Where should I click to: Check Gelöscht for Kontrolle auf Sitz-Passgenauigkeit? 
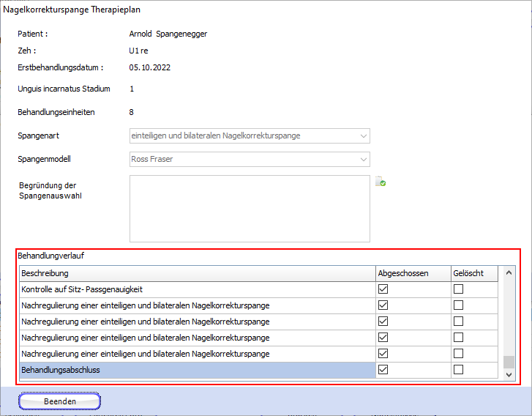coord(458,289)
